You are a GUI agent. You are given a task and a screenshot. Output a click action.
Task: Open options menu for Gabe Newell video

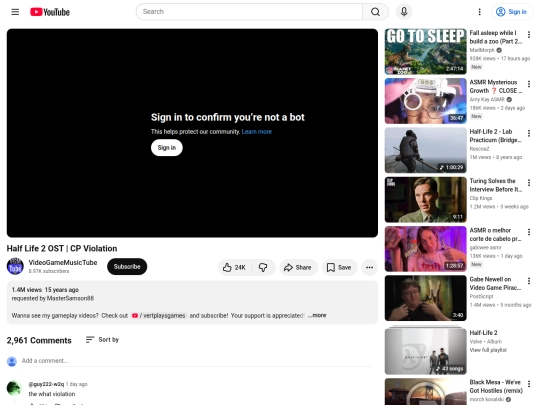pyautogui.click(x=529, y=281)
